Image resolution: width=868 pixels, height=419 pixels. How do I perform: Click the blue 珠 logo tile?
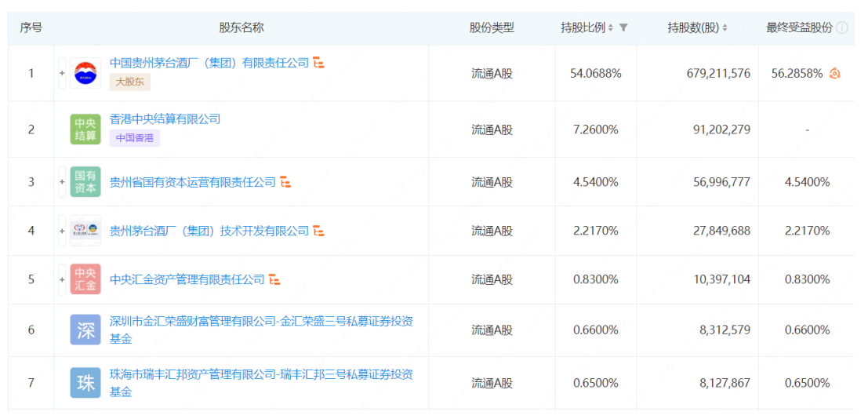point(85,383)
